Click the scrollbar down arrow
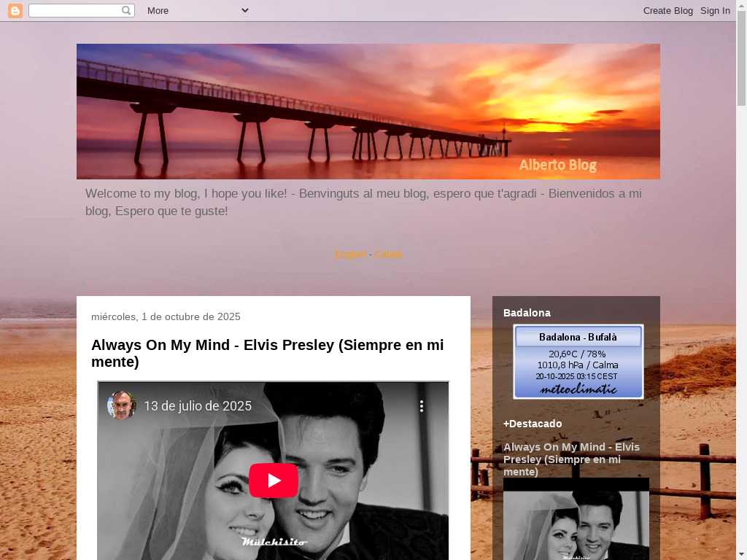Image resolution: width=747 pixels, height=560 pixels. pyautogui.click(x=741, y=553)
